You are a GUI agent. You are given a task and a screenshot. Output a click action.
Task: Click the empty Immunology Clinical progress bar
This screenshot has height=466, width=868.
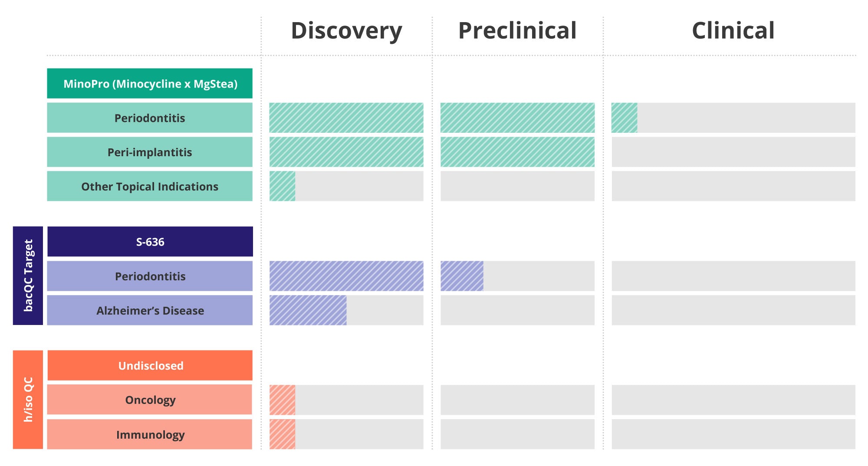pos(733,434)
